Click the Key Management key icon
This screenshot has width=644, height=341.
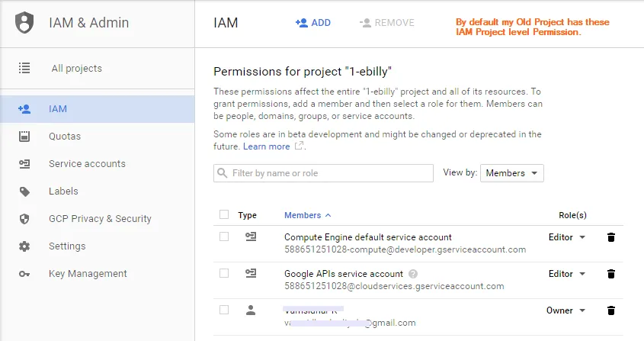[x=24, y=274]
